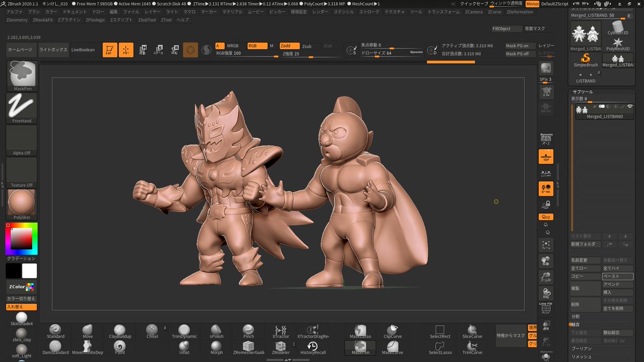Choose the ClayBuildup brush
The width and height of the screenshot is (644, 362).
point(120,331)
